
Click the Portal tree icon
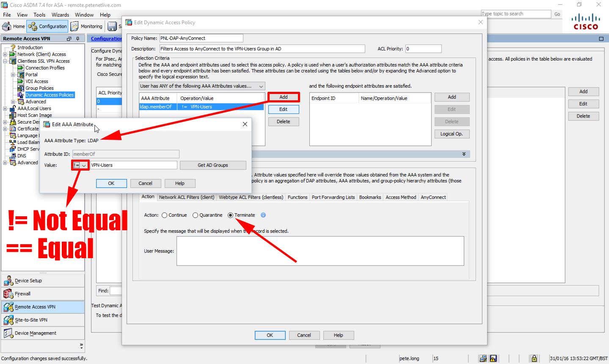click(21, 74)
